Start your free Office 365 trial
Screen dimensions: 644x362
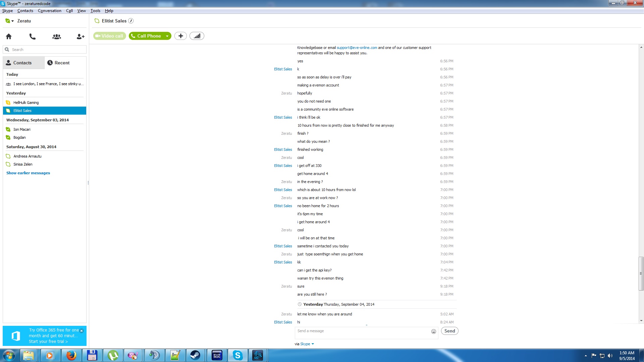point(48,342)
